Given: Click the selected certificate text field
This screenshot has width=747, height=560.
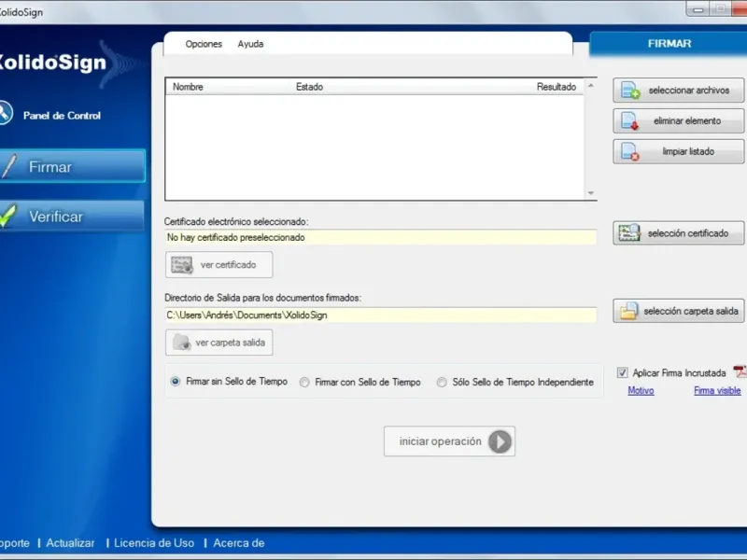Looking at the screenshot, I should click(x=381, y=237).
